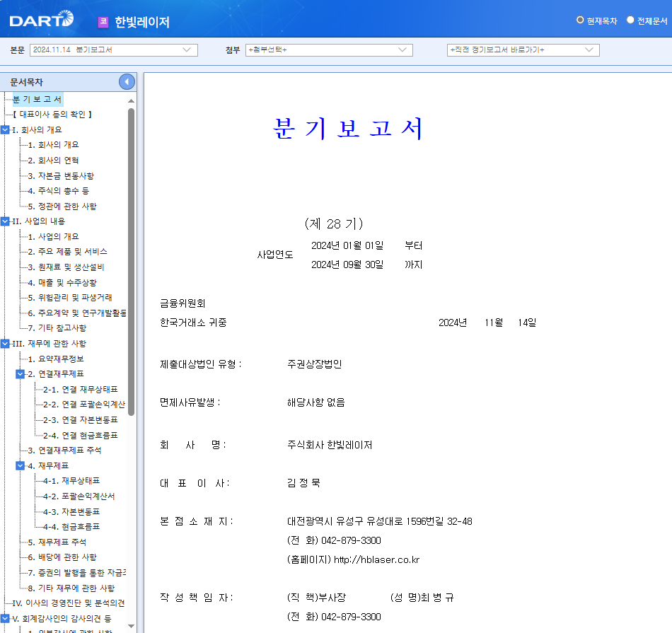Open the 본문 report selection dropdown
672x633 pixels.
185,50
